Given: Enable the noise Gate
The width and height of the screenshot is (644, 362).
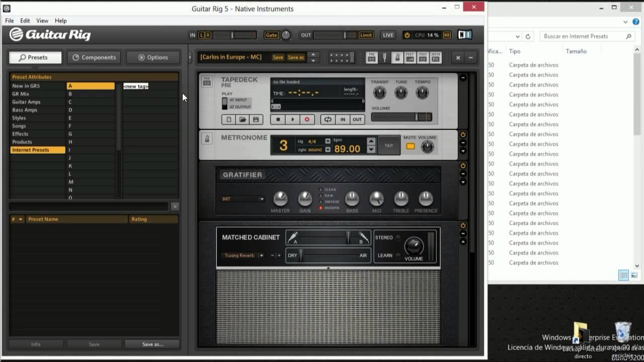Looking at the screenshot, I should (x=271, y=35).
